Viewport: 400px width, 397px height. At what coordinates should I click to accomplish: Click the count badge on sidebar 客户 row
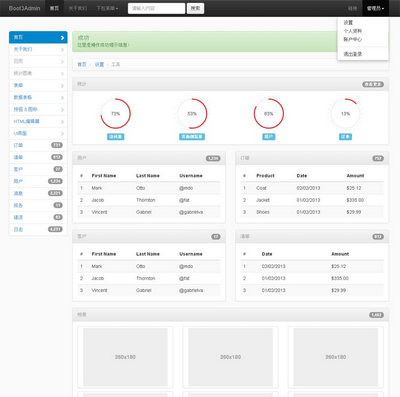[58, 169]
